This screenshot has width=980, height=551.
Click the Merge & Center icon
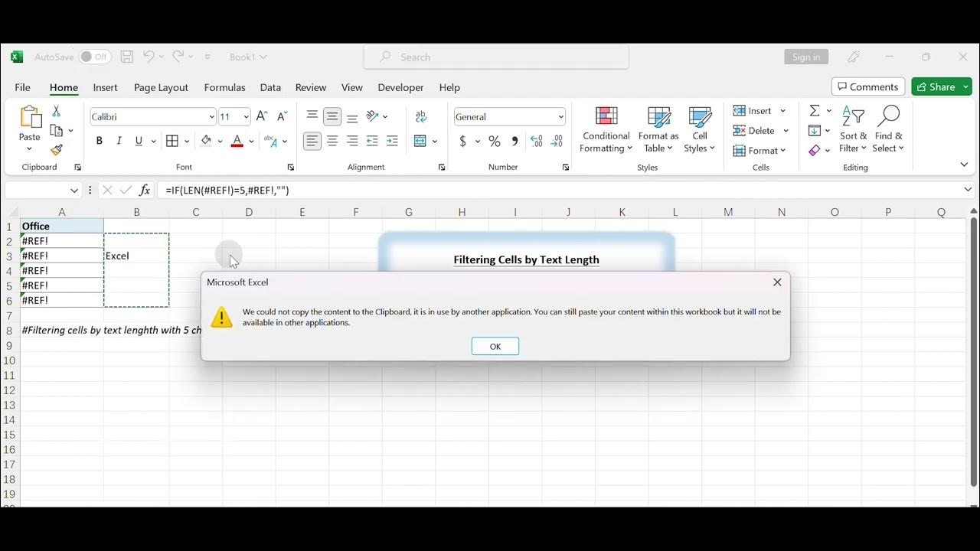[x=420, y=141]
